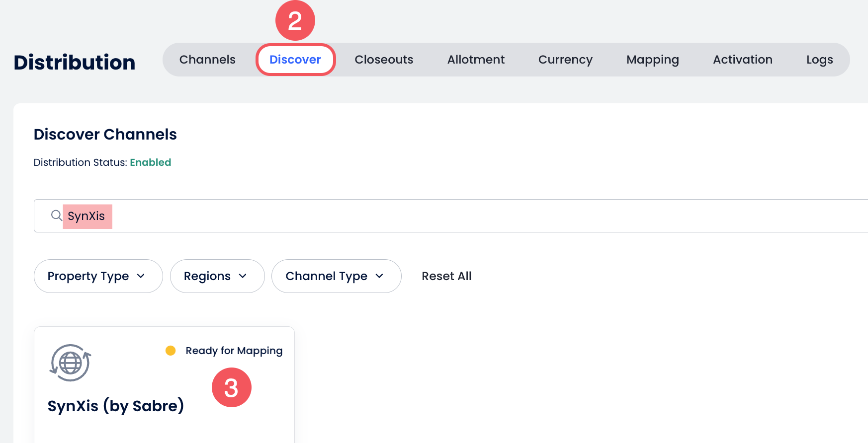Click the Ready for Mapping status label
868x443 pixels.
[x=234, y=351]
